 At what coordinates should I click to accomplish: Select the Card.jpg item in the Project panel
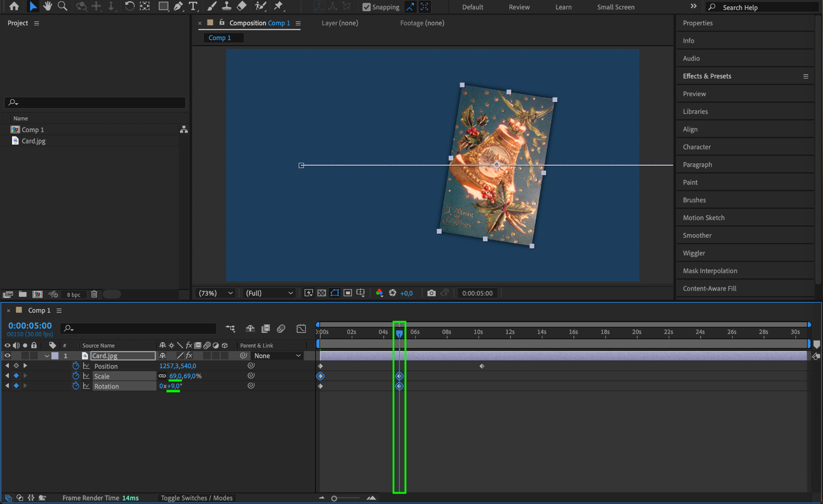click(x=33, y=141)
